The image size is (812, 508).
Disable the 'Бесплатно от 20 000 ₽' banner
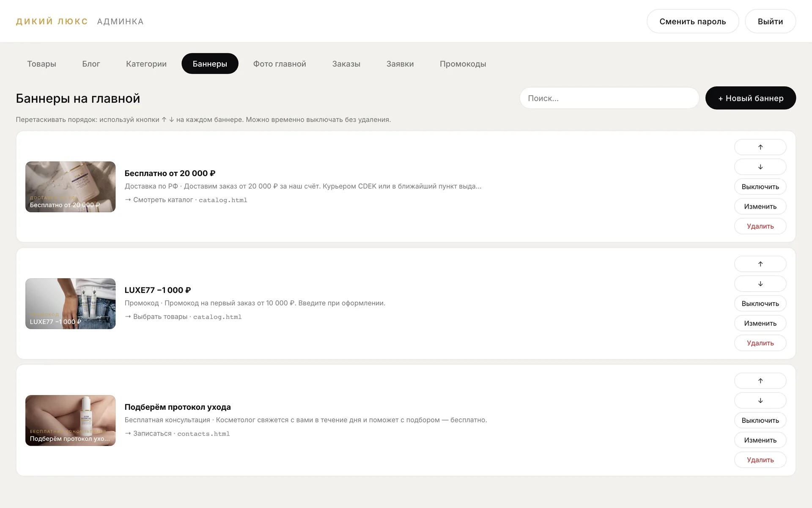coord(760,187)
